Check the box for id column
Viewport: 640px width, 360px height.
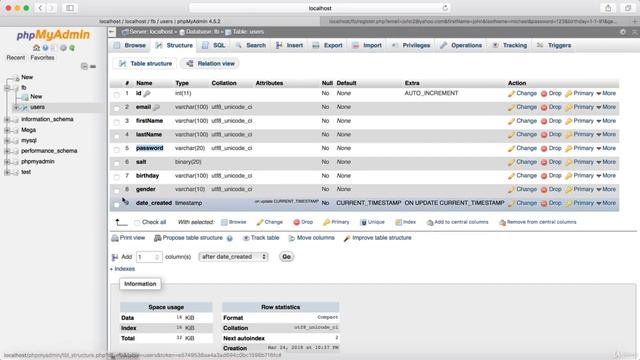pos(117,95)
